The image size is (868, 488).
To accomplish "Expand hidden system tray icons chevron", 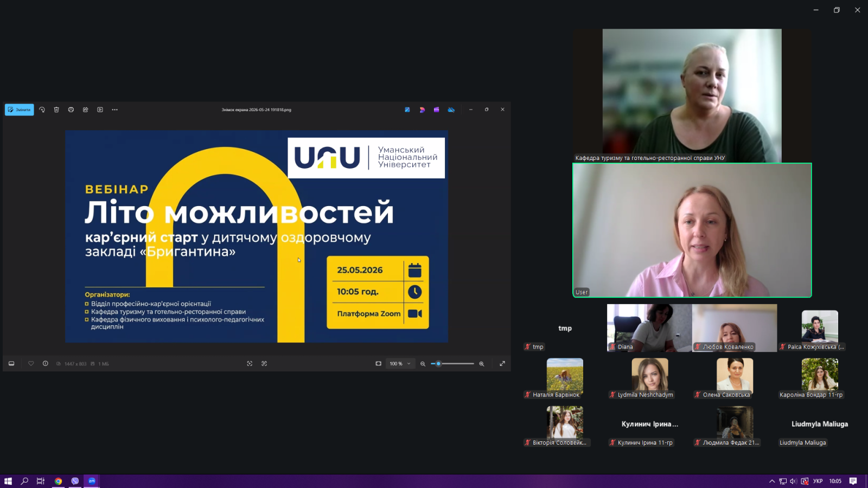I will 772,481.
